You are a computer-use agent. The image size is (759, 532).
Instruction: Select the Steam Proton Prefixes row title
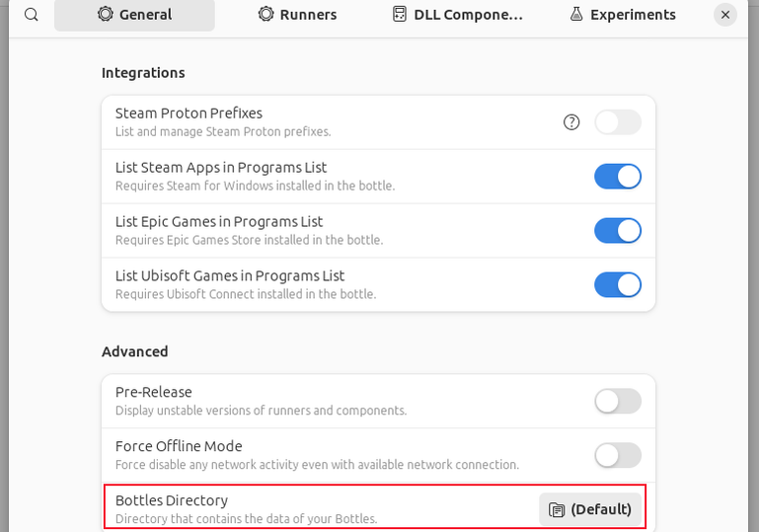[189, 114]
